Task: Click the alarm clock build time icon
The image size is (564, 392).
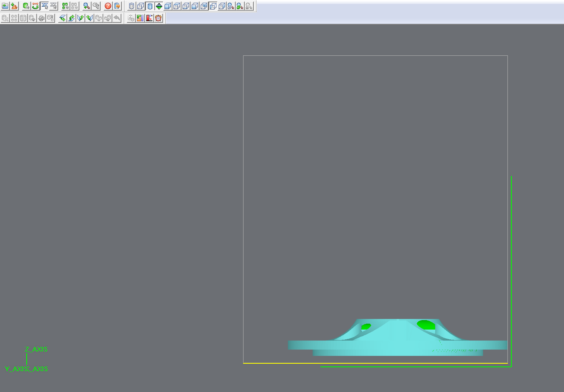Action: tap(158, 18)
